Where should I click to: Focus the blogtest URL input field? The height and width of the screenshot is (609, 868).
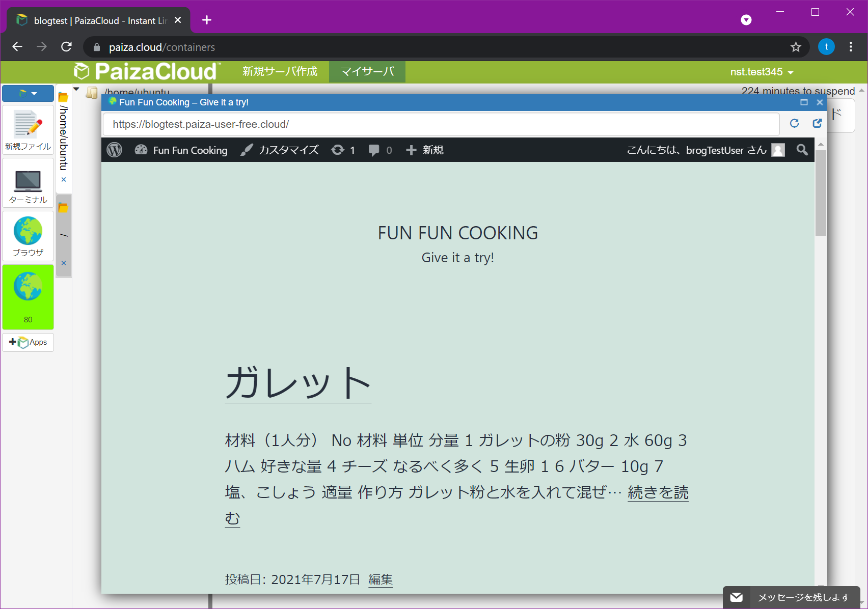click(x=441, y=124)
